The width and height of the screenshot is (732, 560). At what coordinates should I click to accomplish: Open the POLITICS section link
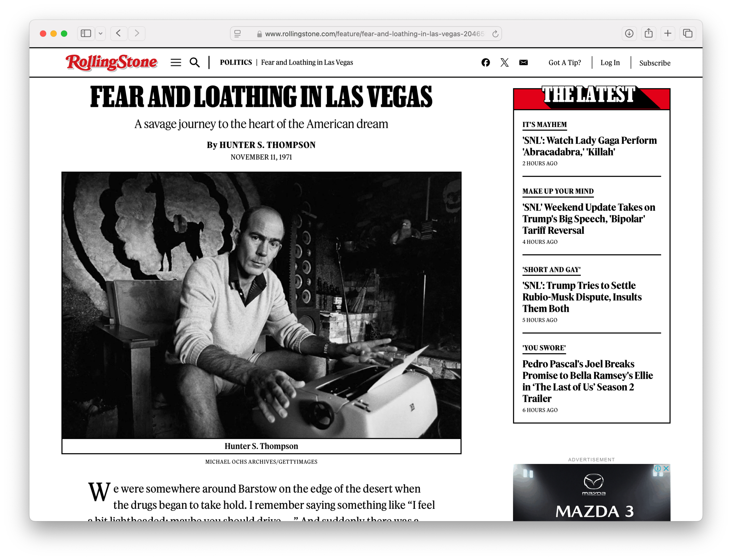[x=236, y=63]
